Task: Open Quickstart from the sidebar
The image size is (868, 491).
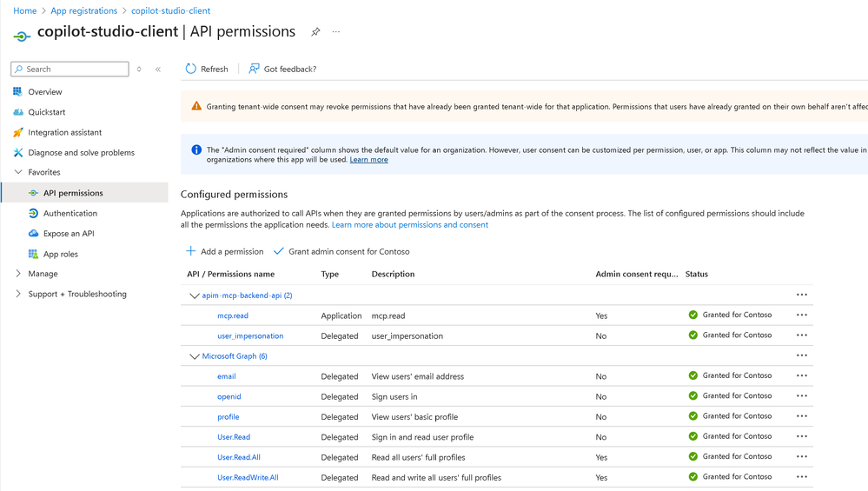Action: coord(46,112)
